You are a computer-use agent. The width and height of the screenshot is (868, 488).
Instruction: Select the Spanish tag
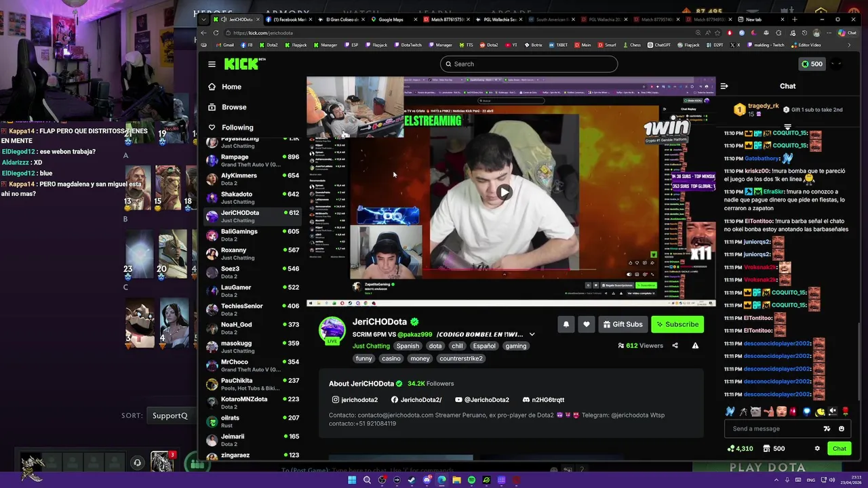click(x=408, y=346)
